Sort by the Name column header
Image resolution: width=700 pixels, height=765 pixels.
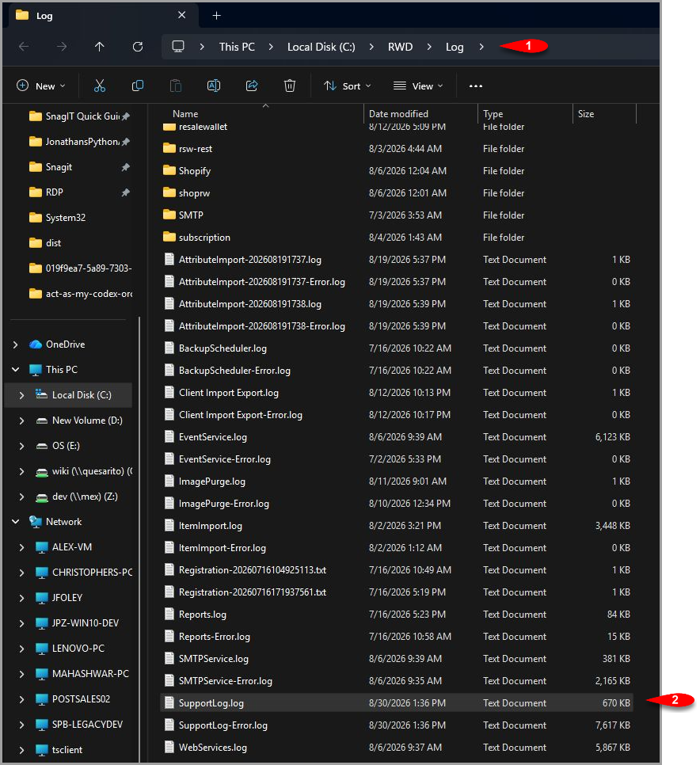pos(185,114)
